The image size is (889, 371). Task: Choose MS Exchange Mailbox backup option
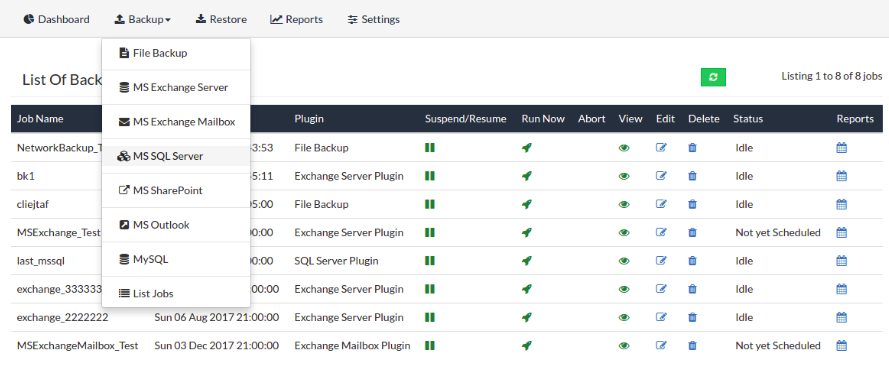(176, 122)
